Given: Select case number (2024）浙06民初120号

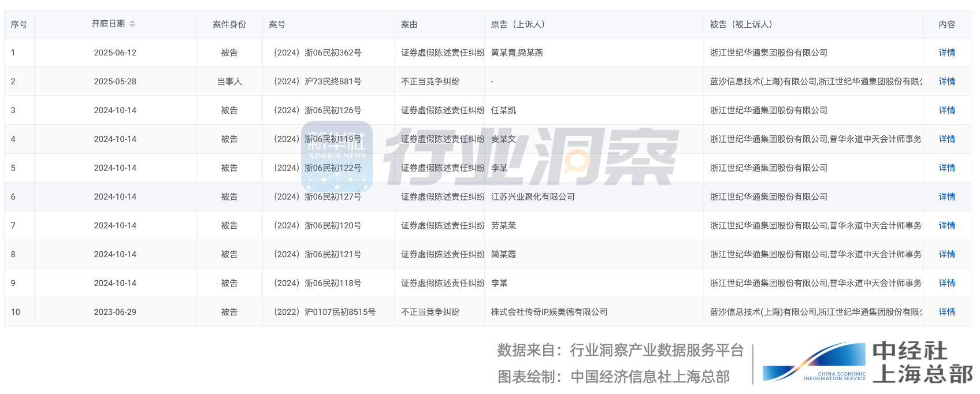Looking at the screenshot, I should (x=317, y=225).
